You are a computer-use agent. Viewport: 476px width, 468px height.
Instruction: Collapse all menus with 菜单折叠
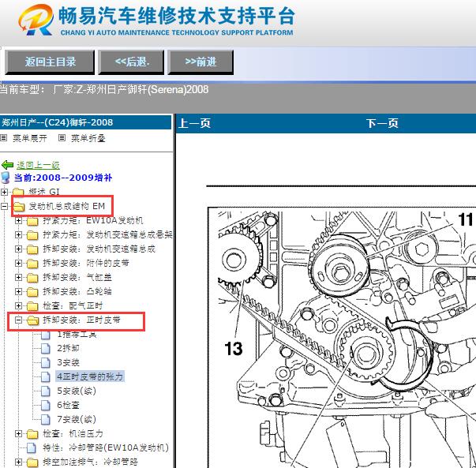pyautogui.click(x=88, y=138)
